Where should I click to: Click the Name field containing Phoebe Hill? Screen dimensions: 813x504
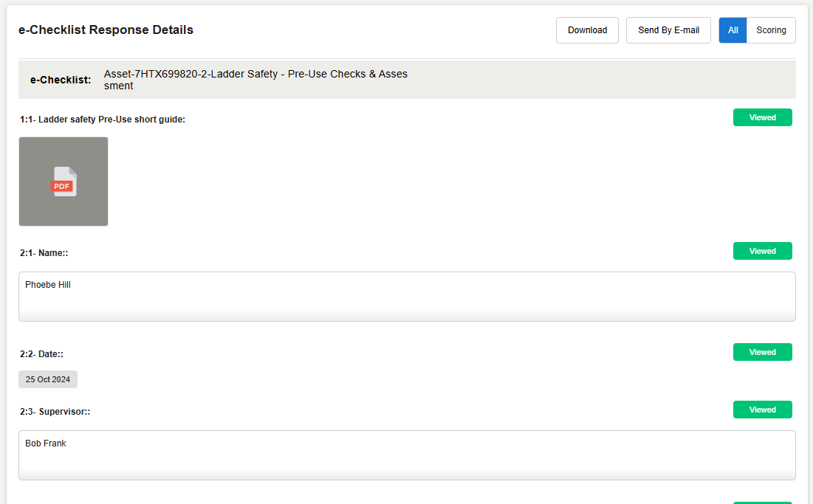tap(407, 296)
